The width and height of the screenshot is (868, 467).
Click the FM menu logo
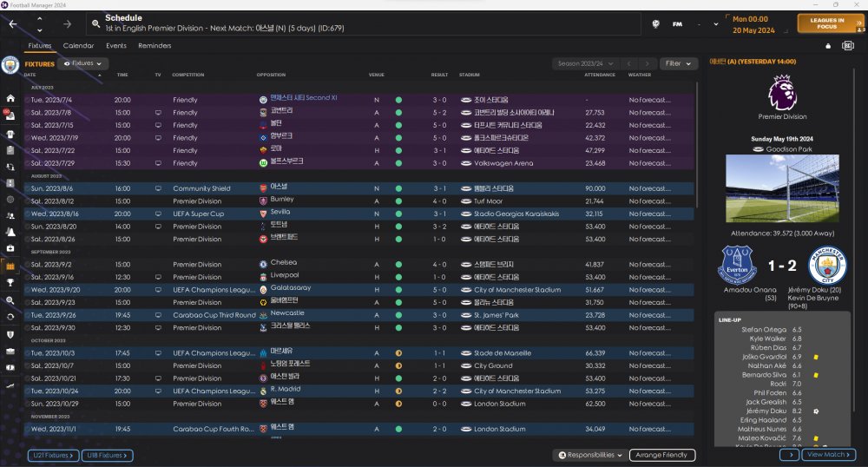click(x=677, y=24)
